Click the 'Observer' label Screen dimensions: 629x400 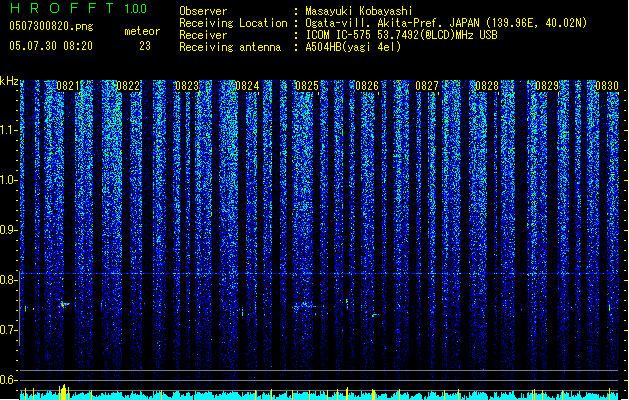(203, 11)
